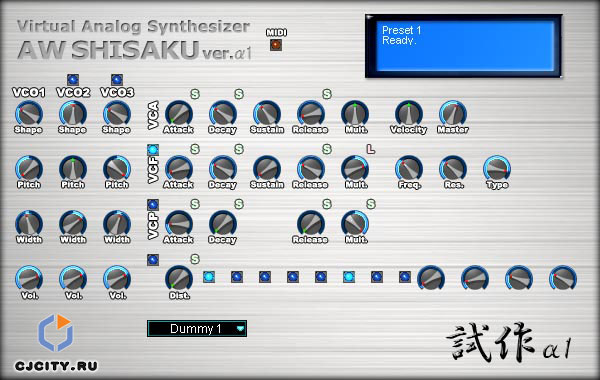600x380 pixels.
Task: Disable the VCF section LED switch
Action: [x=153, y=150]
